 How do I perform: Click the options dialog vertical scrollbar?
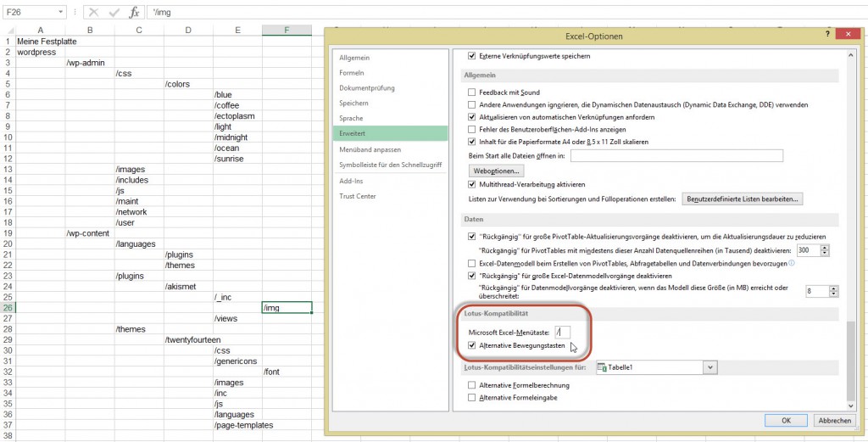849,356
